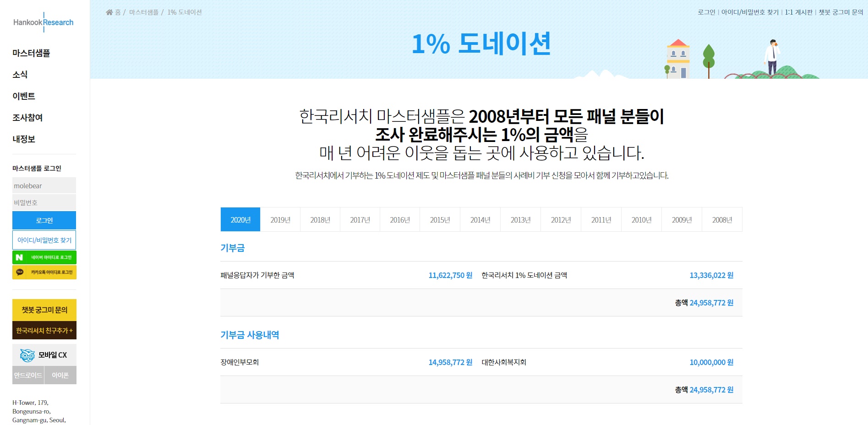Open the 조사참여 menu
This screenshot has height=425, width=868.
27,118
